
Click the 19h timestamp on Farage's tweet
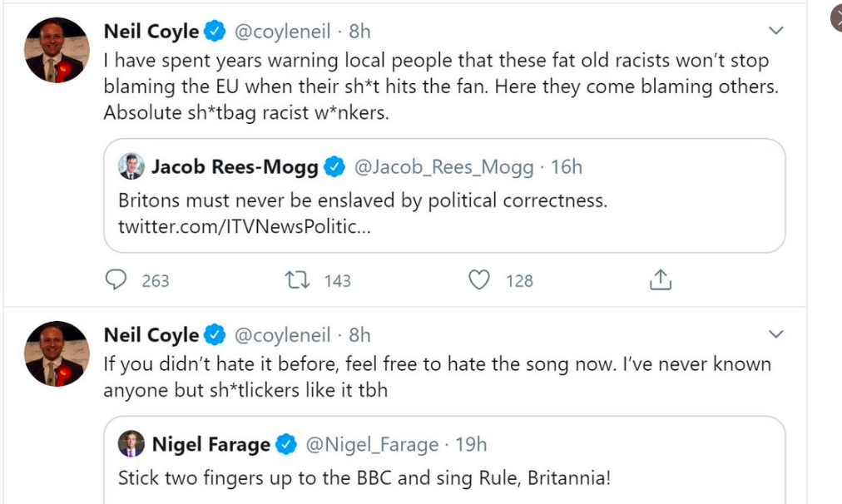tap(471, 445)
